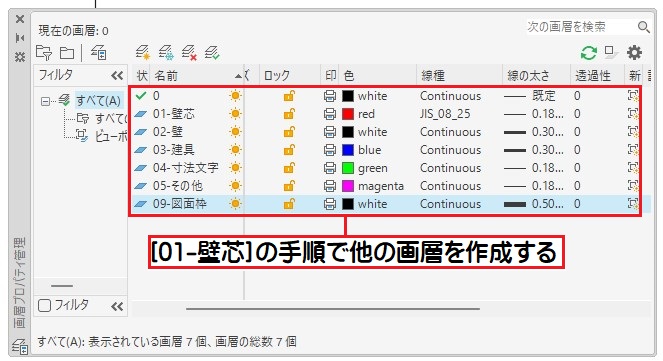
Task: Change magenta swatch of layer 05-その他
Action: tap(348, 186)
